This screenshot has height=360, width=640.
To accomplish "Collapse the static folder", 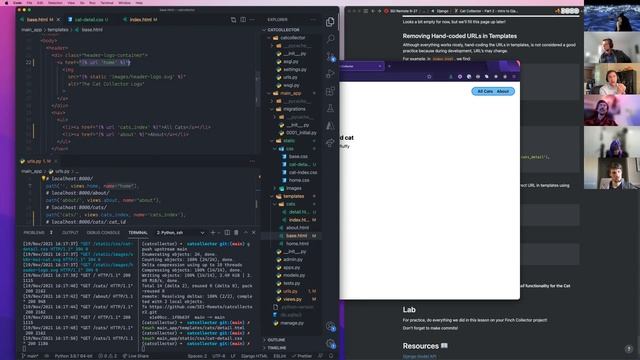I will (x=289, y=141).
